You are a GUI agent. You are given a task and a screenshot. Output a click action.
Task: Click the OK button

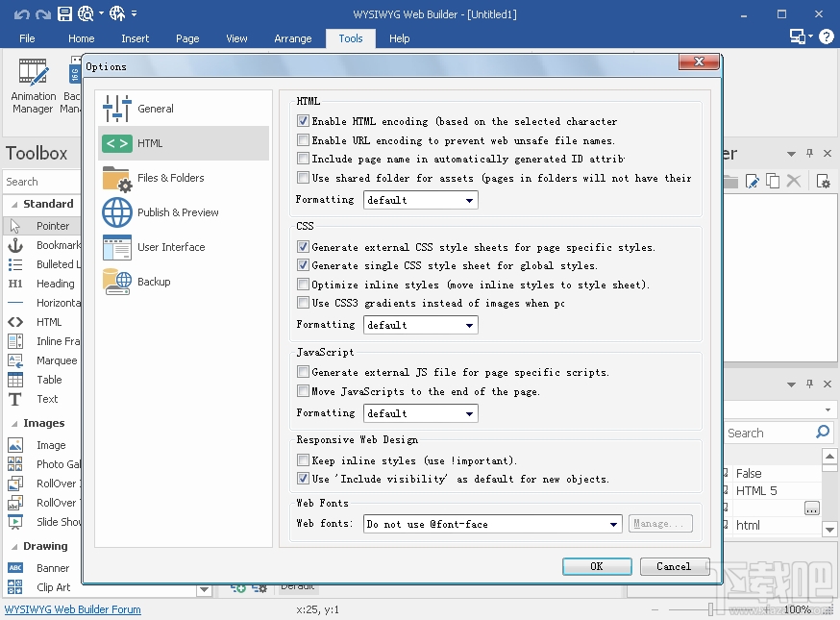597,566
